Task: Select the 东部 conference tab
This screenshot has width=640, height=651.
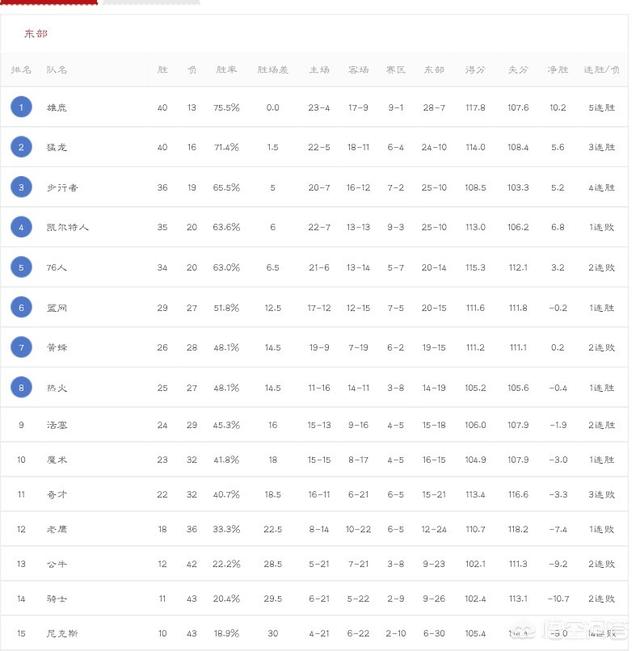Action: (36, 34)
